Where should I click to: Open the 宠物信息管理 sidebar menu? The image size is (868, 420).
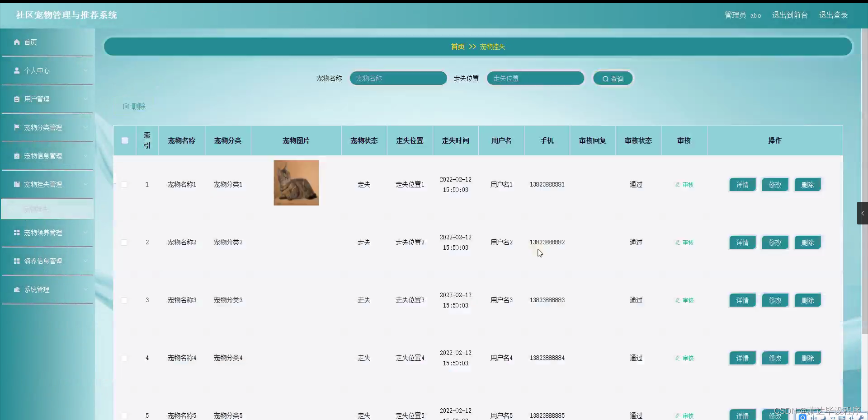coord(47,156)
